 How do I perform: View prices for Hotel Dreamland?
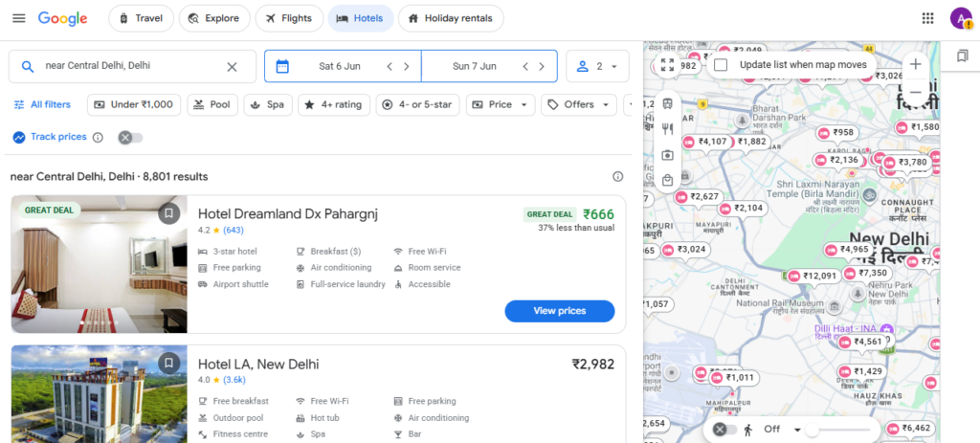pyautogui.click(x=559, y=311)
